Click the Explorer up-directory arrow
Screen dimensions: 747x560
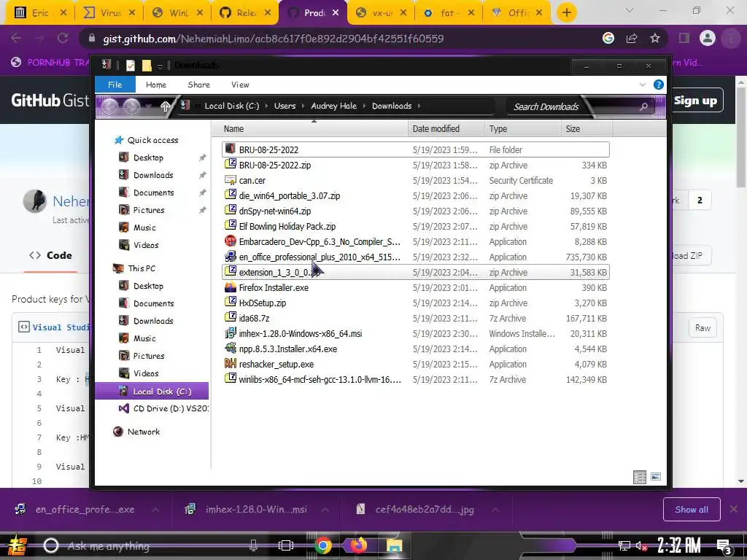166,106
